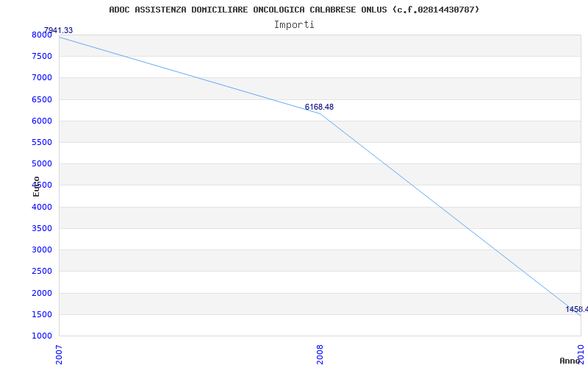Click the 5500 y-axis tick label
Image resolution: width=588 pixels, height=368 pixels.
click(42, 142)
